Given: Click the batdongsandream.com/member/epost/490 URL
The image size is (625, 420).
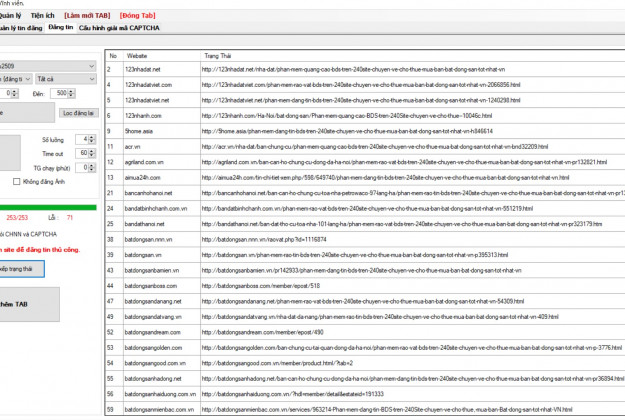Looking at the screenshot, I should click(263, 332).
